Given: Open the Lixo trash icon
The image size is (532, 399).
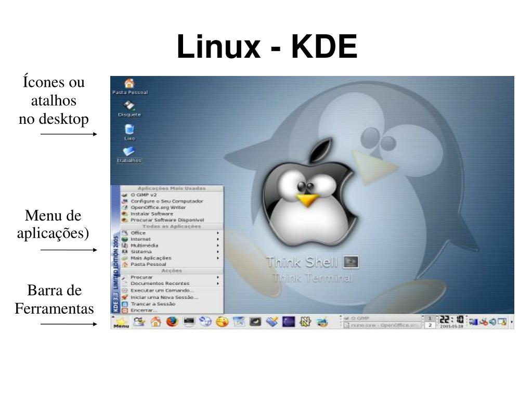Looking at the screenshot, I should click(129, 130).
